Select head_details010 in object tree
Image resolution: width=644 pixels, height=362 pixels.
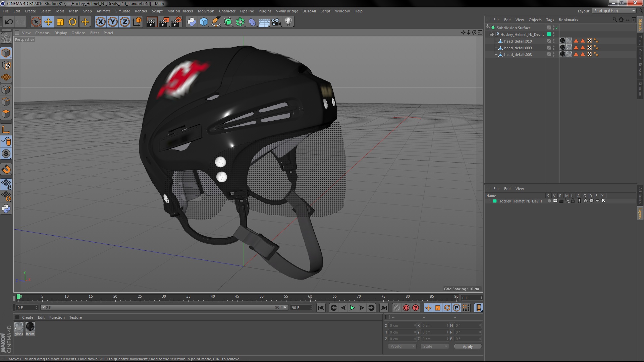pos(518,41)
